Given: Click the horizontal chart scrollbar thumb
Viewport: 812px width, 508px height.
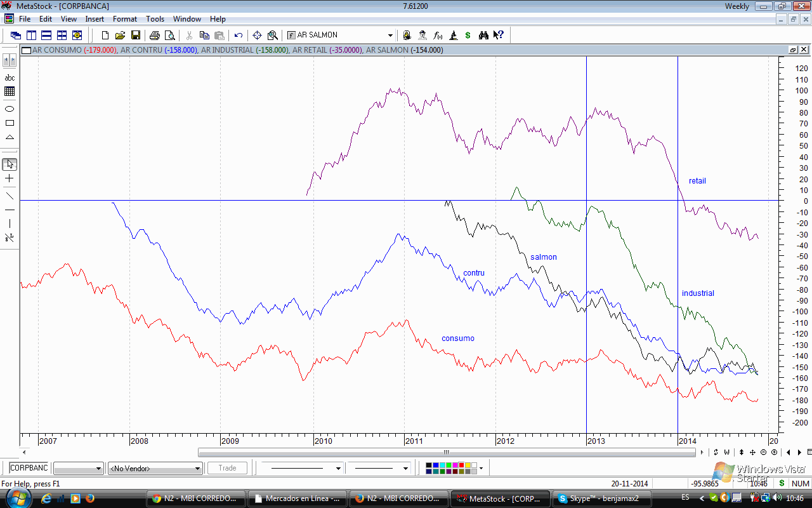Looking at the screenshot, I should 447,453.
